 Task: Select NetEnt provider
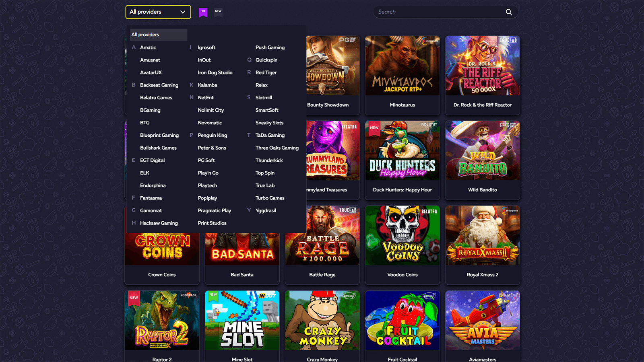[x=206, y=97]
